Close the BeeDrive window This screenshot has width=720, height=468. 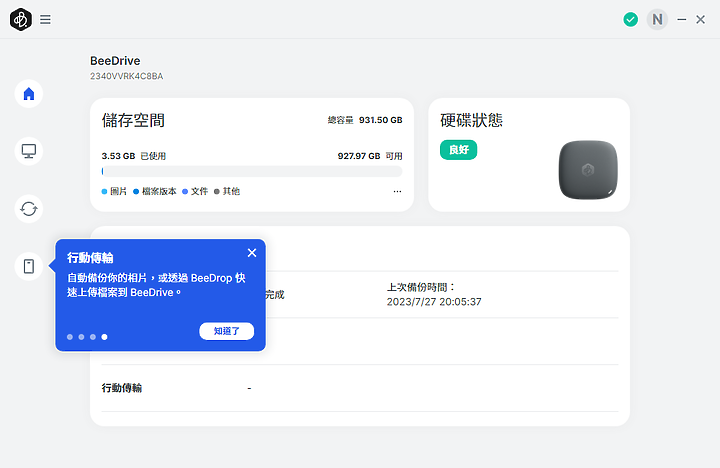[x=700, y=19]
